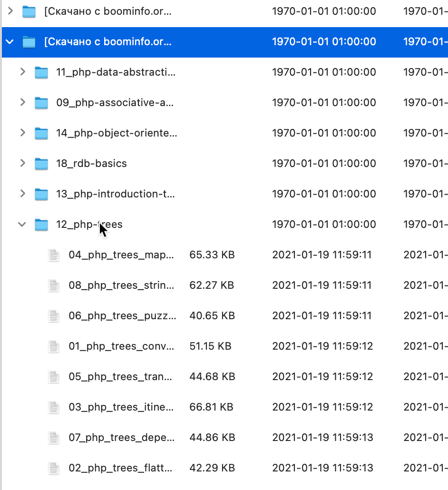The height and width of the screenshot is (490, 448).
Task: Select the 08_php_trees_strin file
Action: click(121, 285)
